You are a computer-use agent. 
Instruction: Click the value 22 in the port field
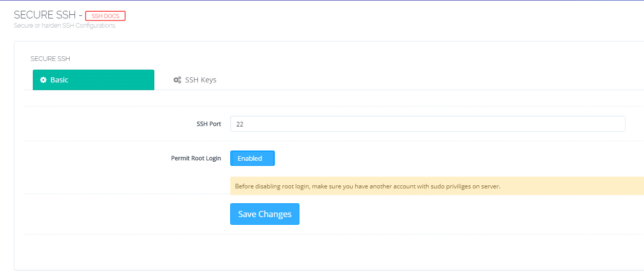coord(239,124)
